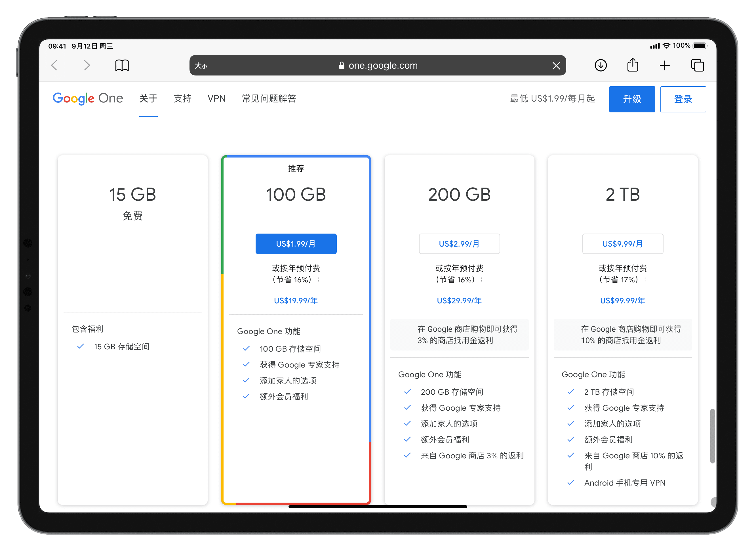Click the Google One logo
Image resolution: width=756 pixels, height=552 pixels.
coord(88,98)
